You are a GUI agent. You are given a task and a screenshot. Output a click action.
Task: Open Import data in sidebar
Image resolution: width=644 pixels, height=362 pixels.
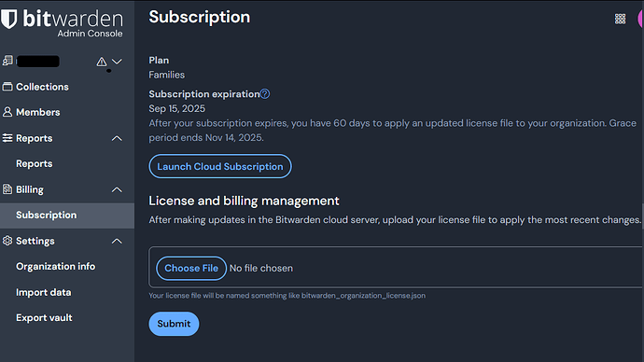44,292
